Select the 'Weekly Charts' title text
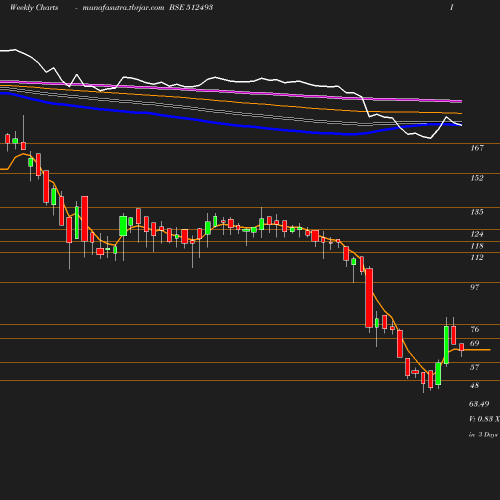 pos(34,7)
